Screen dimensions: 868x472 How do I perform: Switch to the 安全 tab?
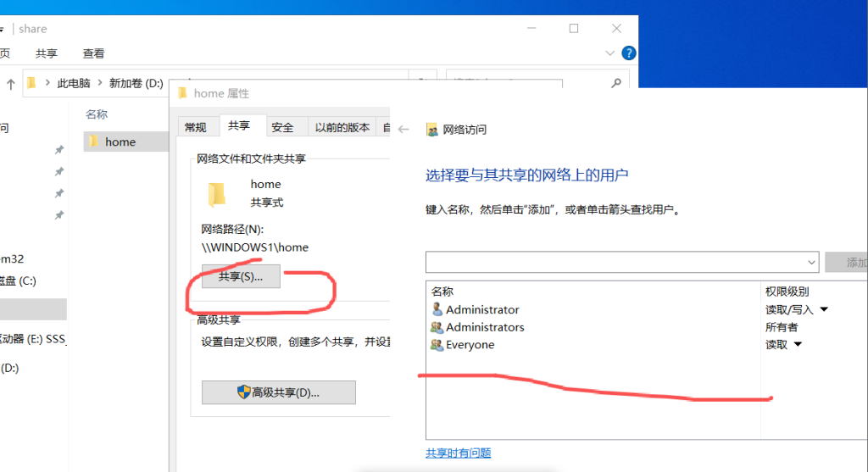(282, 127)
